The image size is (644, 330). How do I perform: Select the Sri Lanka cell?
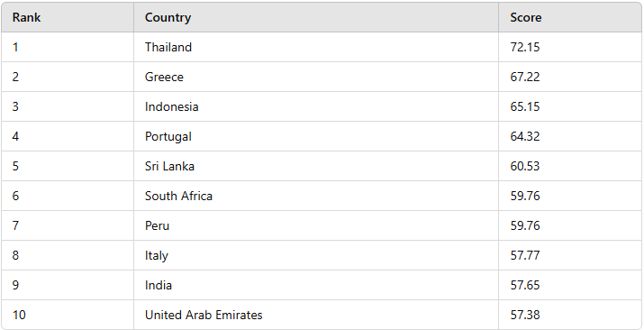tap(316, 166)
